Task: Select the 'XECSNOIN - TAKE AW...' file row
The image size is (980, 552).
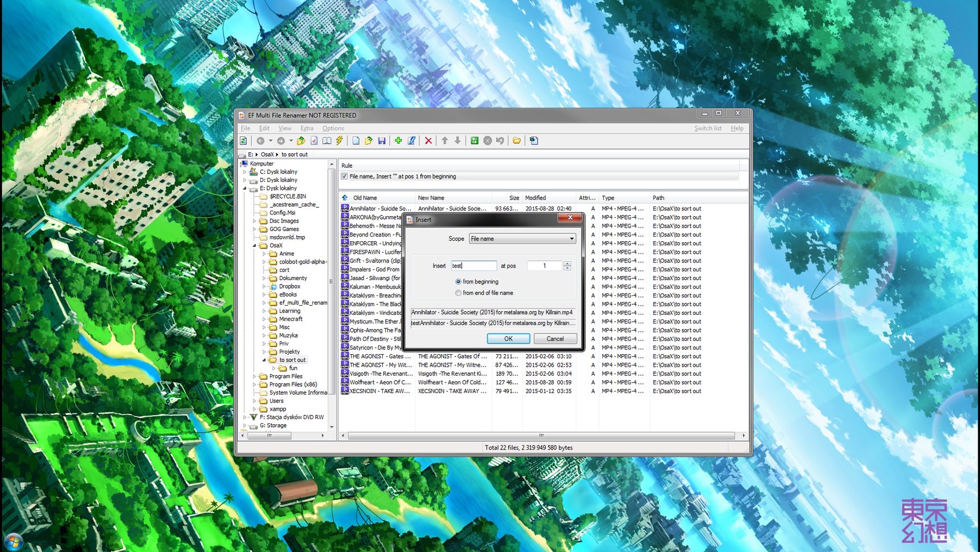Action: 544,391
